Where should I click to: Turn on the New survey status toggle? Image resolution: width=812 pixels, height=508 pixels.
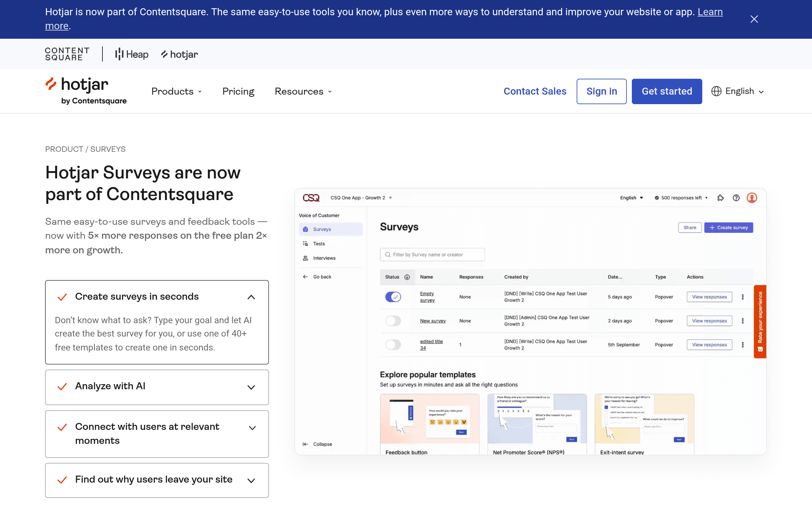tap(393, 321)
